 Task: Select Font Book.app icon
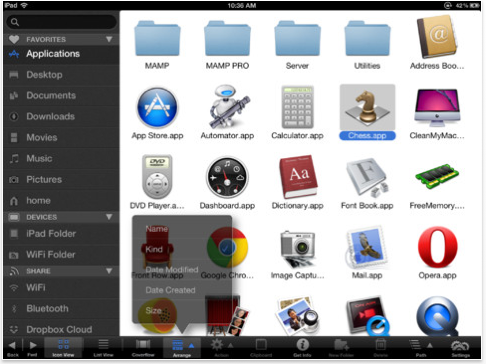pyautogui.click(x=367, y=177)
